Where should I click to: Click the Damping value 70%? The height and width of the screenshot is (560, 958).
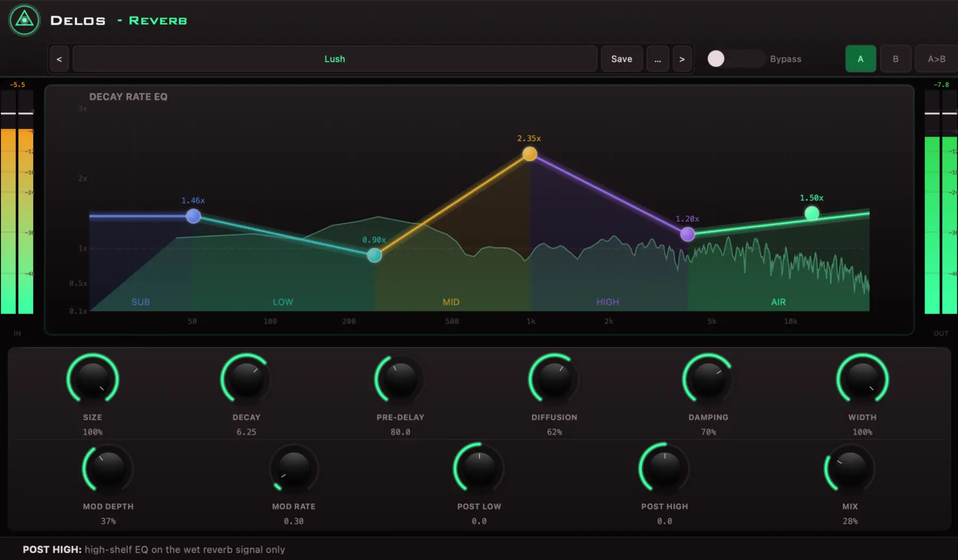[708, 432]
